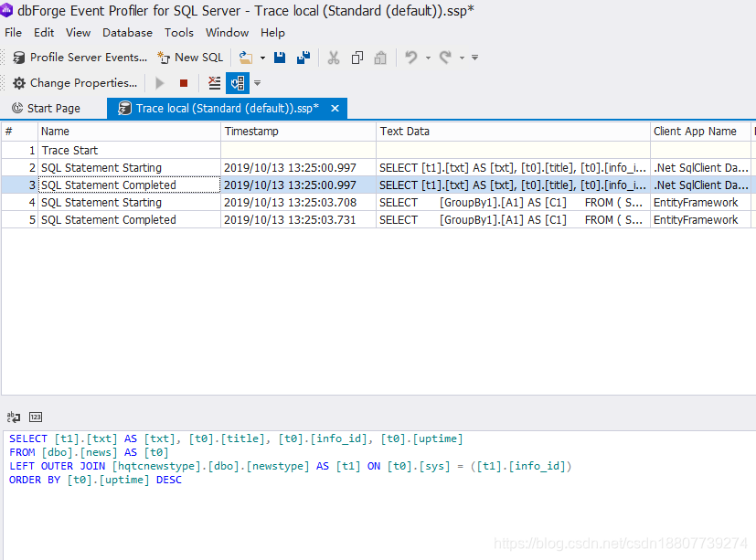This screenshot has width=756, height=560.
Task: Click the dbForge application icon in title bar
Action: pyautogui.click(x=6, y=10)
